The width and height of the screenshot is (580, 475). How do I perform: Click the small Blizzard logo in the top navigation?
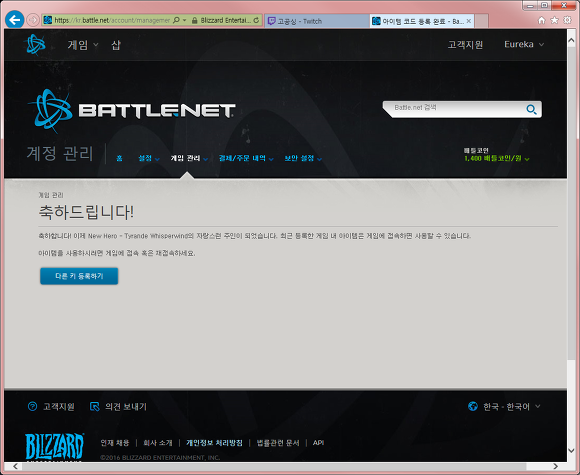[x=36, y=44]
